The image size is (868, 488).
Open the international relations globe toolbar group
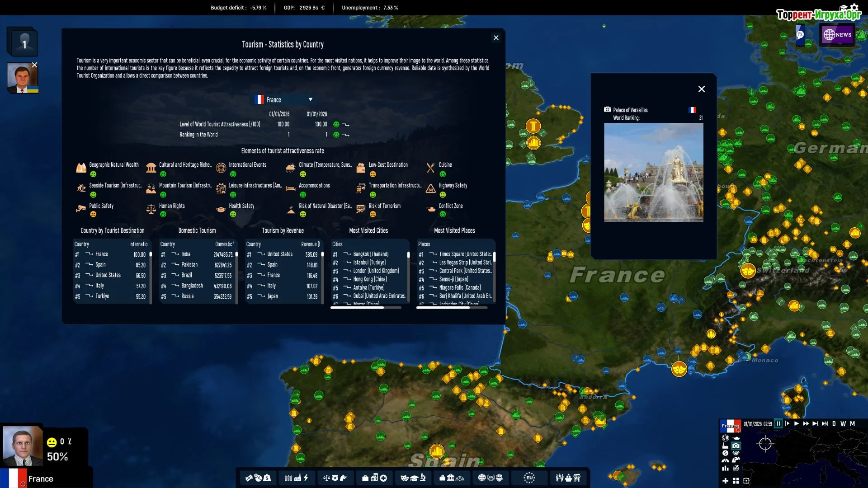pyautogui.click(x=490, y=478)
